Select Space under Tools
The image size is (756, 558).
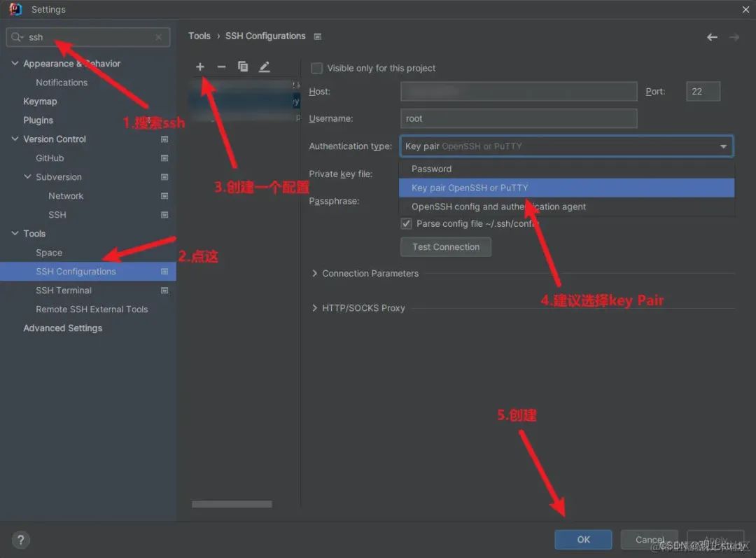click(49, 253)
